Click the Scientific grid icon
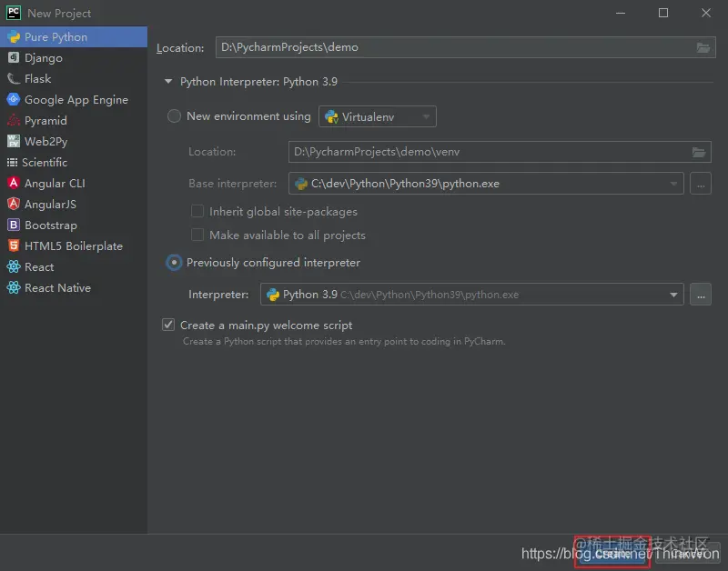The height and width of the screenshot is (571, 728). 12,162
